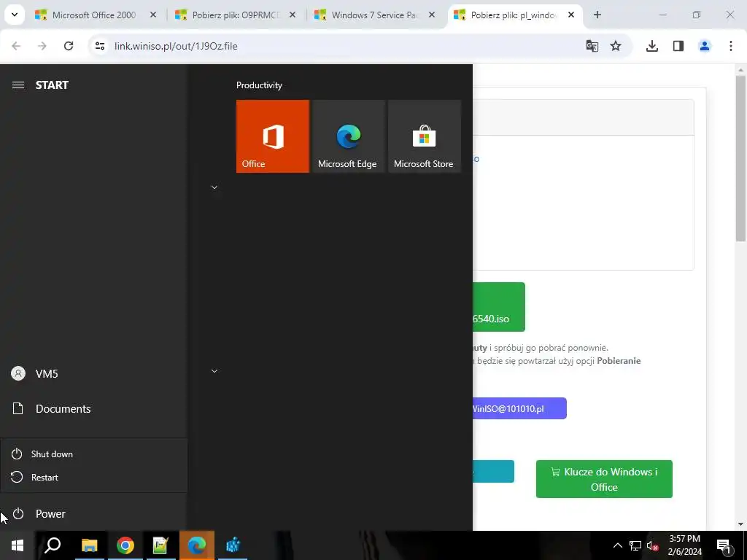Viewport: 747px width, 560px height.
Task: Click the address bar URL
Action: pyautogui.click(x=176, y=46)
